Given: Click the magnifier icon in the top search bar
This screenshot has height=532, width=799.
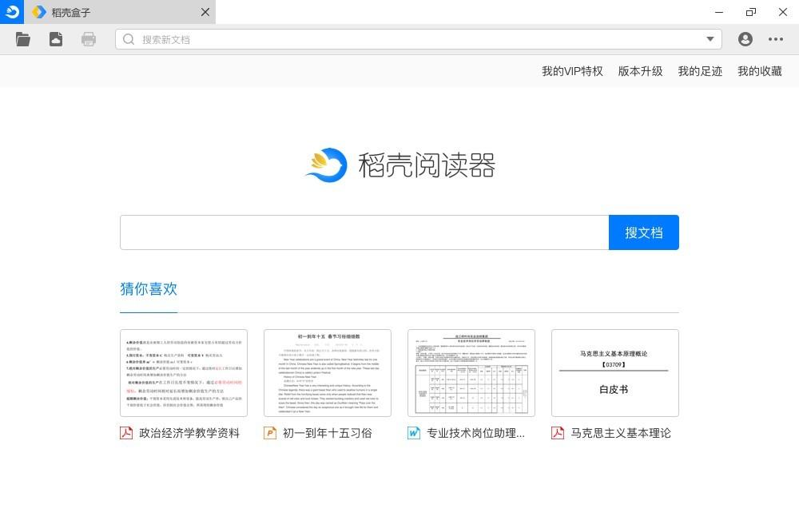Looking at the screenshot, I should [129, 39].
